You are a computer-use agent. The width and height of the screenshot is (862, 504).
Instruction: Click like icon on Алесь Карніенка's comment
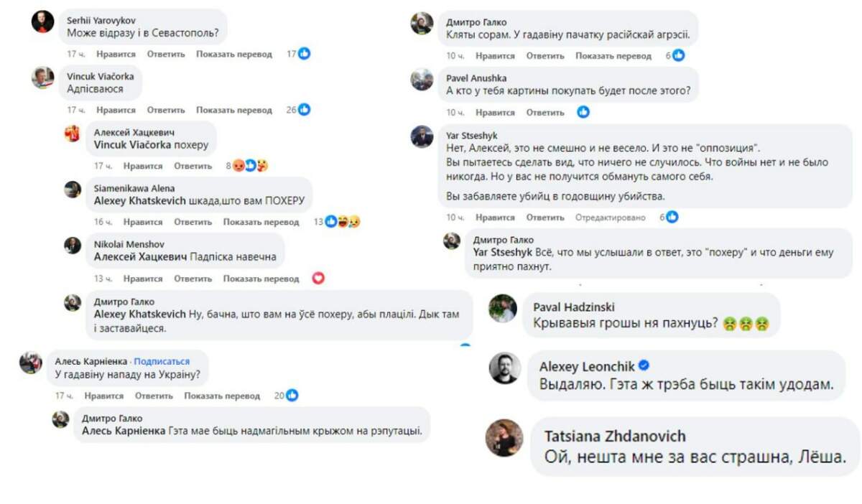[x=292, y=396]
